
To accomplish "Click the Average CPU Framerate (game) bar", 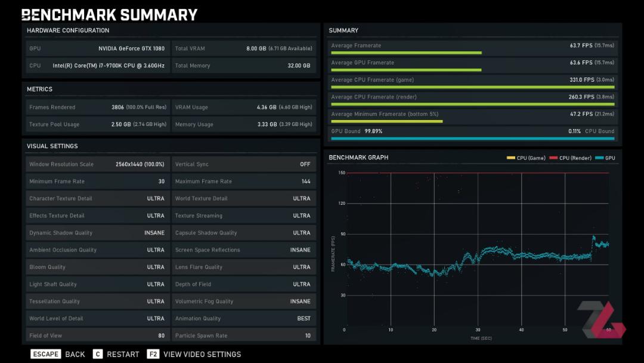I will (473, 87).
